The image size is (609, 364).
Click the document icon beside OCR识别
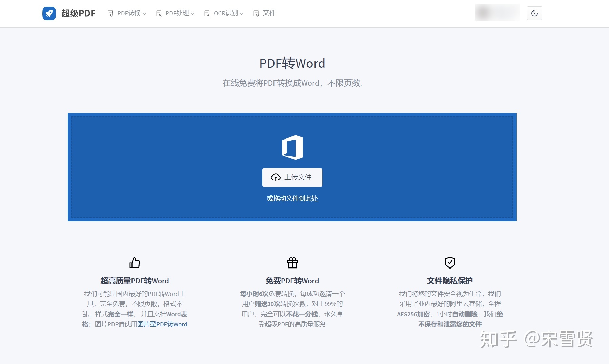coord(207,14)
